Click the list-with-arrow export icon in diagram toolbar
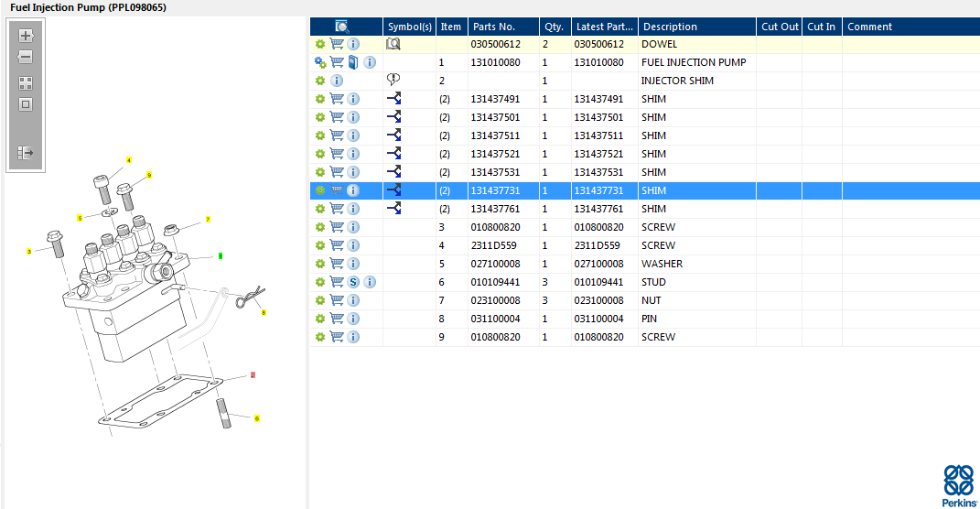Screen dimensions: 980x509 pos(26,153)
